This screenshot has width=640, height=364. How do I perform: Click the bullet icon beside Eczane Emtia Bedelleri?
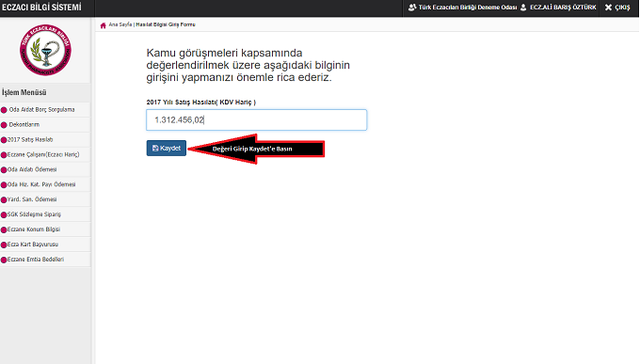4,260
